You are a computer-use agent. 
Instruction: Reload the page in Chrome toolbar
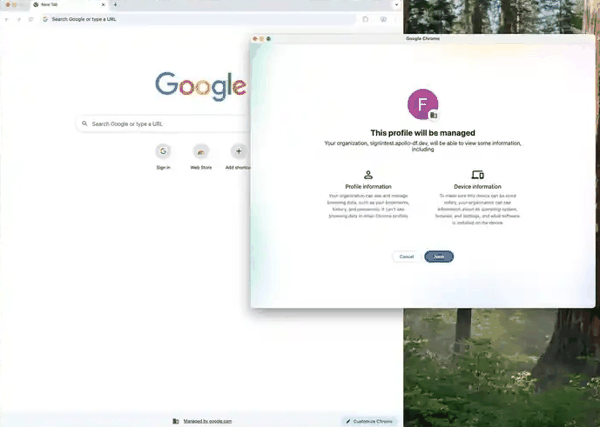31,19
